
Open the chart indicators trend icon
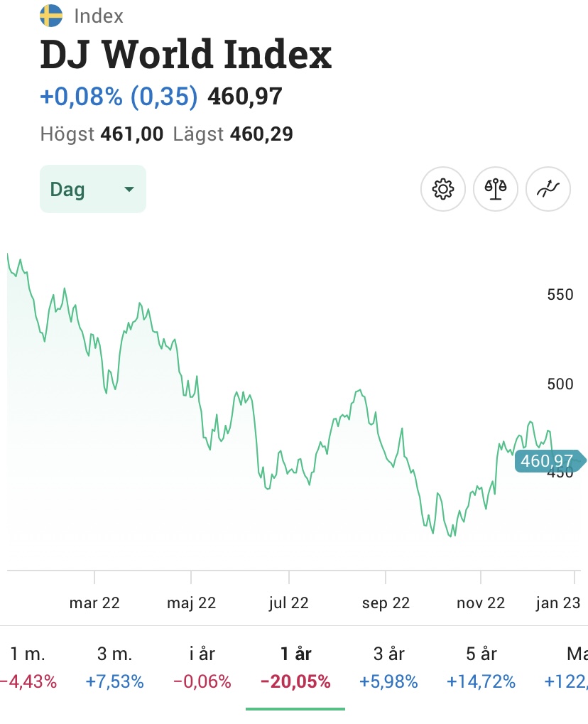pyautogui.click(x=548, y=190)
